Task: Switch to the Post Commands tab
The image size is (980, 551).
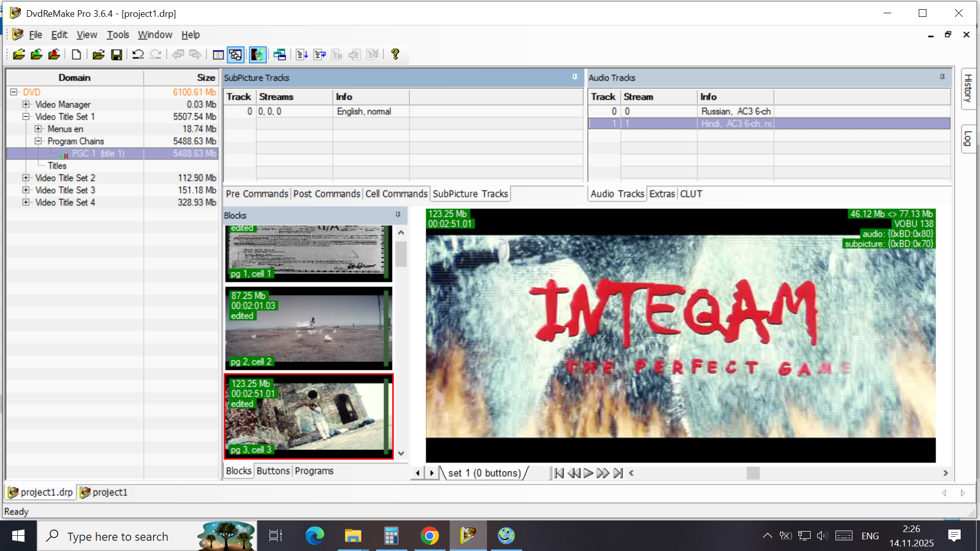Action: coord(327,194)
